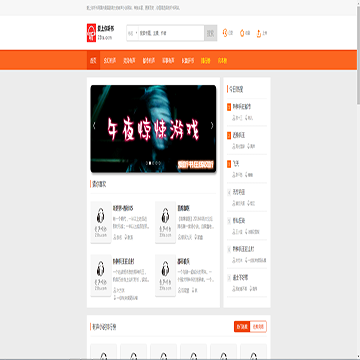This screenshot has width=360, height=360.
Task: Select the last carousel pagination dot
Action: (x=160, y=163)
